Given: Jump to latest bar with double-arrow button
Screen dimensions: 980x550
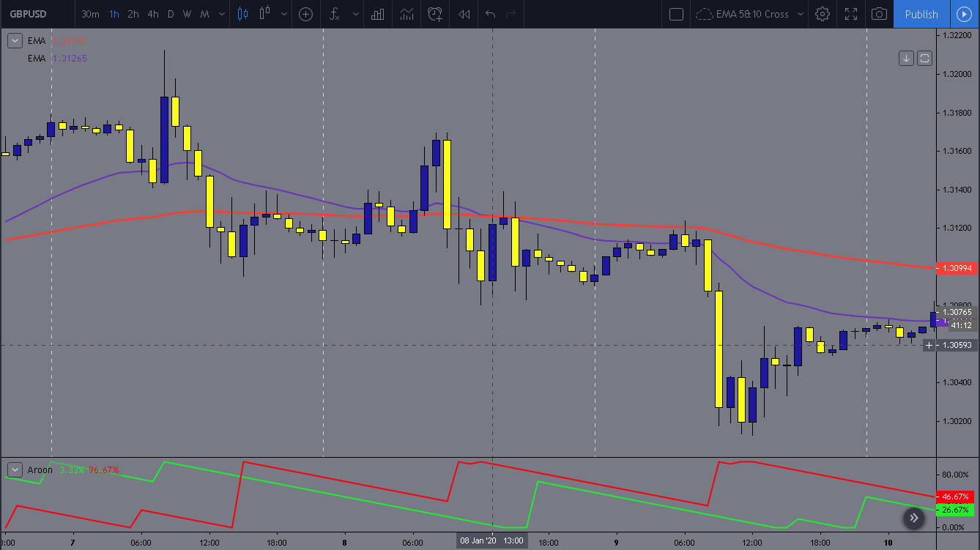Looking at the screenshot, I should (913, 519).
